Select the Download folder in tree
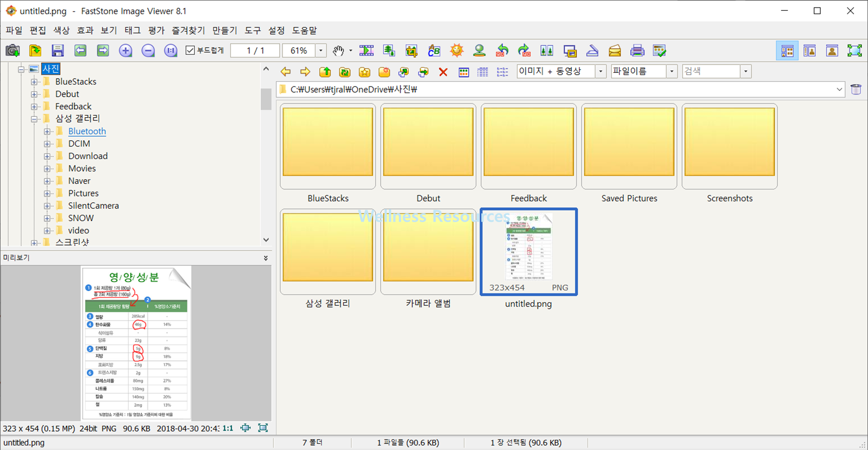The width and height of the screenshot is (868, 450). click(88, 156)
